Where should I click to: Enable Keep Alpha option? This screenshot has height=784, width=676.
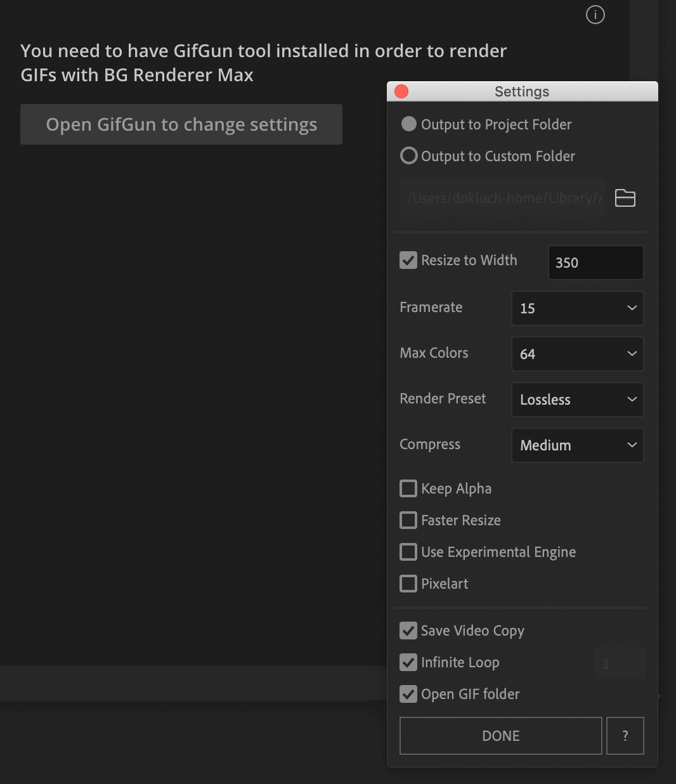[408, 488]
